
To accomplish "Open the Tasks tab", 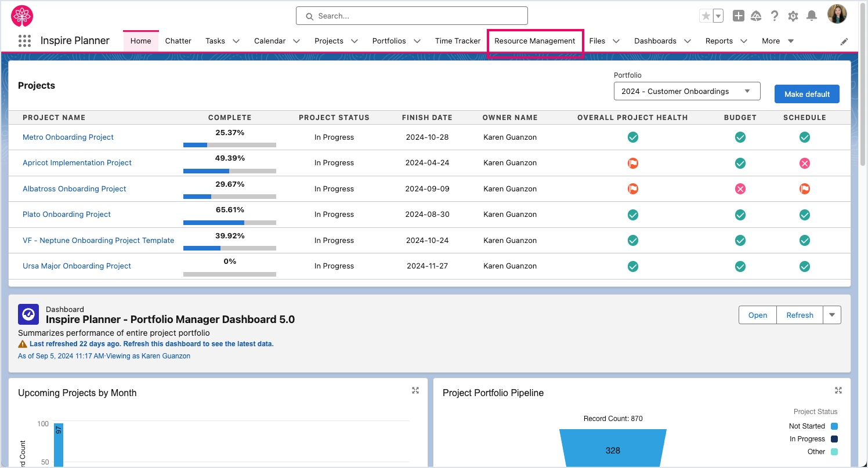I will tap(215, 41).
